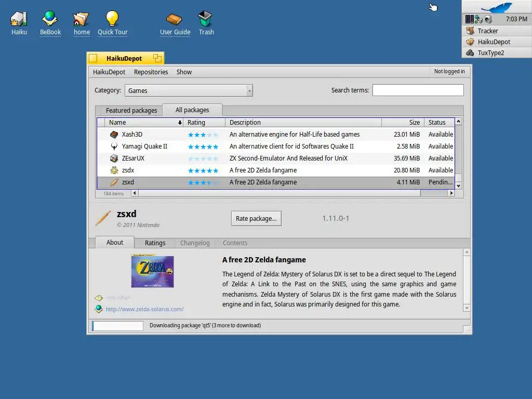The width and height of the screenshot is (532, 399).
Task: Open the HaikuDepot menu
Action: click(109, 72)
